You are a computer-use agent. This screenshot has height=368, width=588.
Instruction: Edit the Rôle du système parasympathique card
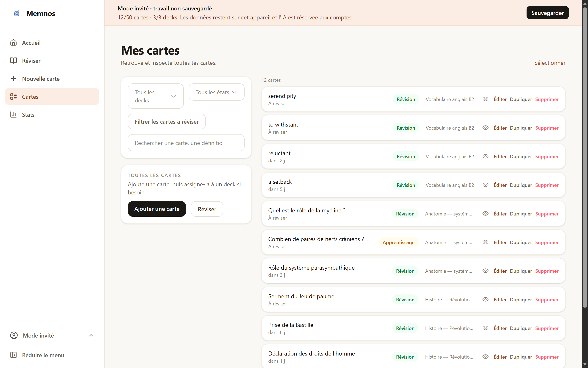pos(500,271)
